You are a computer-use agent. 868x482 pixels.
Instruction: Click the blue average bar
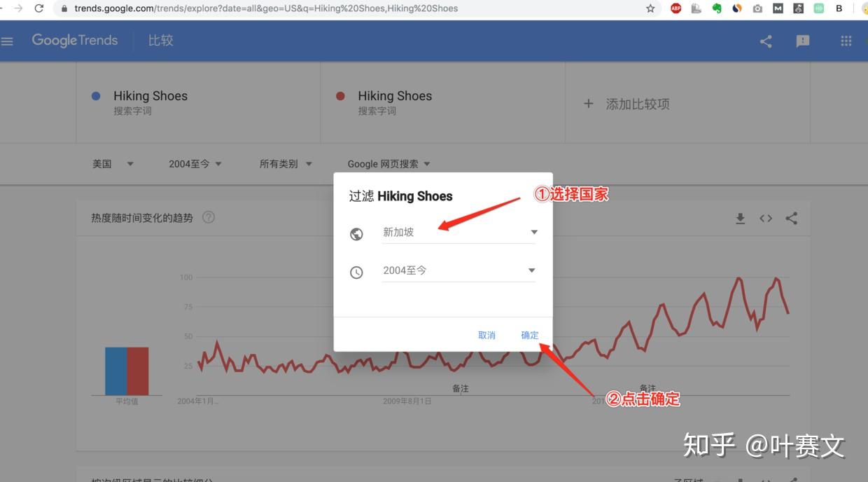(116, 371)
